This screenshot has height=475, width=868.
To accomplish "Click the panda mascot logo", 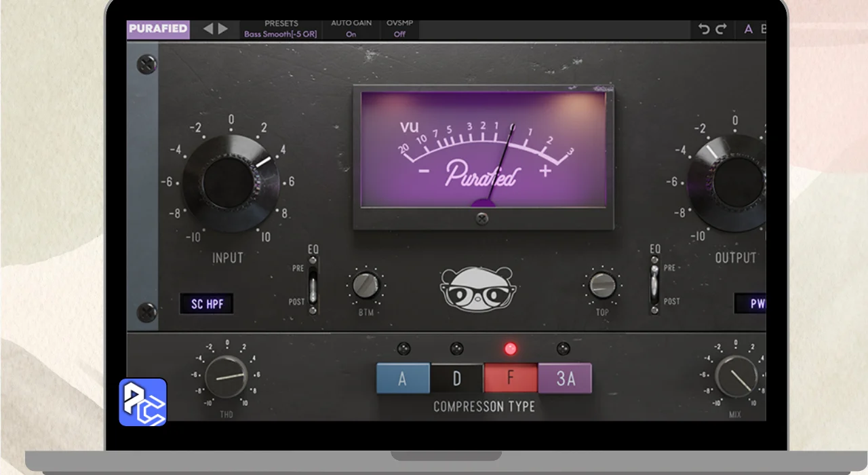I will tap(477, 289).
